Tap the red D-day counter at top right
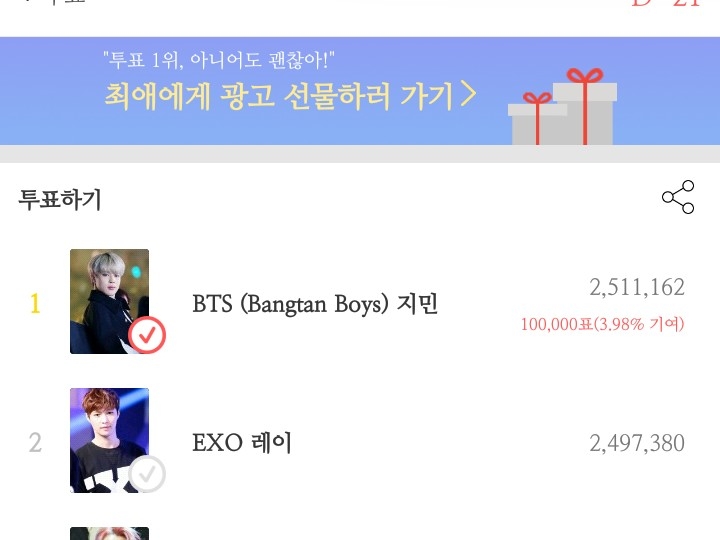Viewport: 720px width, 540px height. point(665,3)
